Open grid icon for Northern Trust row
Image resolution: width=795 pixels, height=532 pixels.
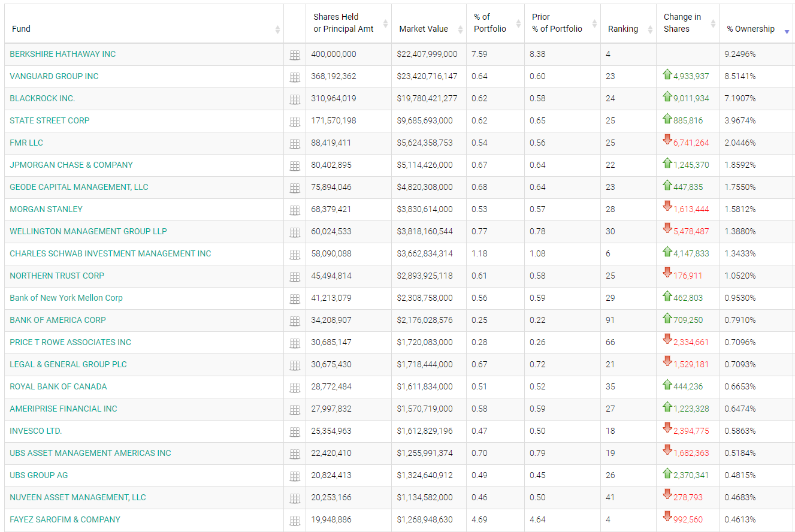pyautogui.click(x=295, y=277)
